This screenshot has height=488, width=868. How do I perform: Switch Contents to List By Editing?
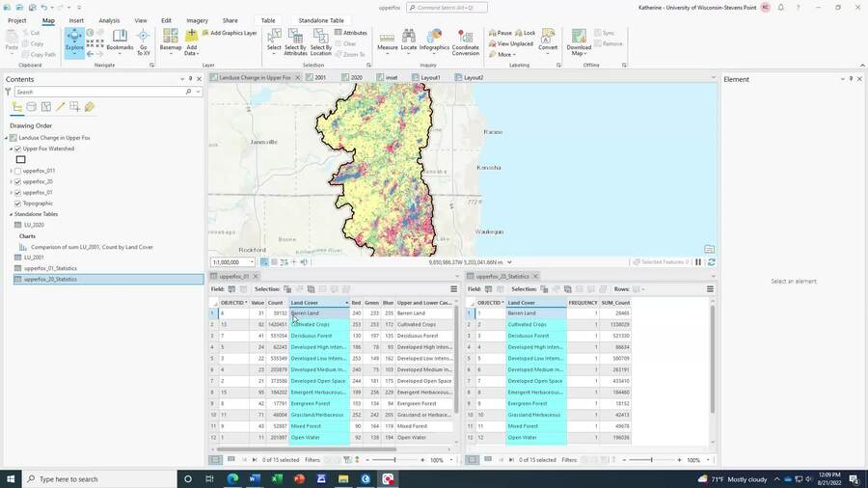[61, 107]
